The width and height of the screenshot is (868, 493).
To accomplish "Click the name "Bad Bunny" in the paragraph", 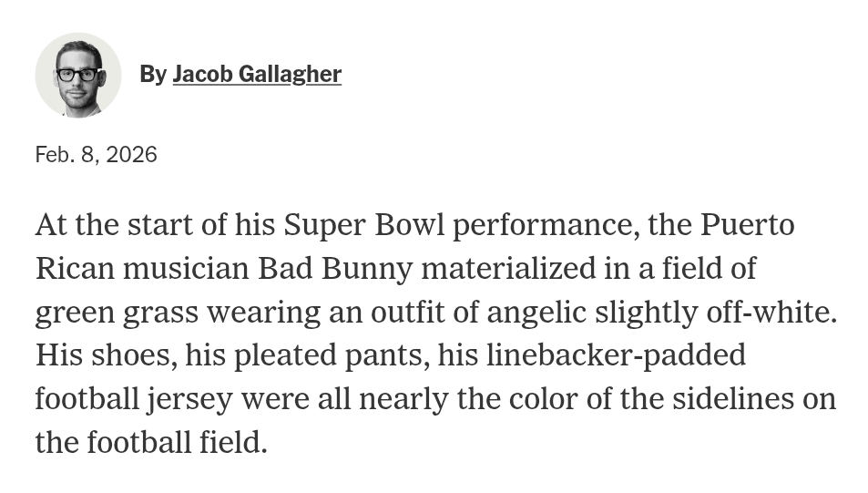I will [335, 269].
